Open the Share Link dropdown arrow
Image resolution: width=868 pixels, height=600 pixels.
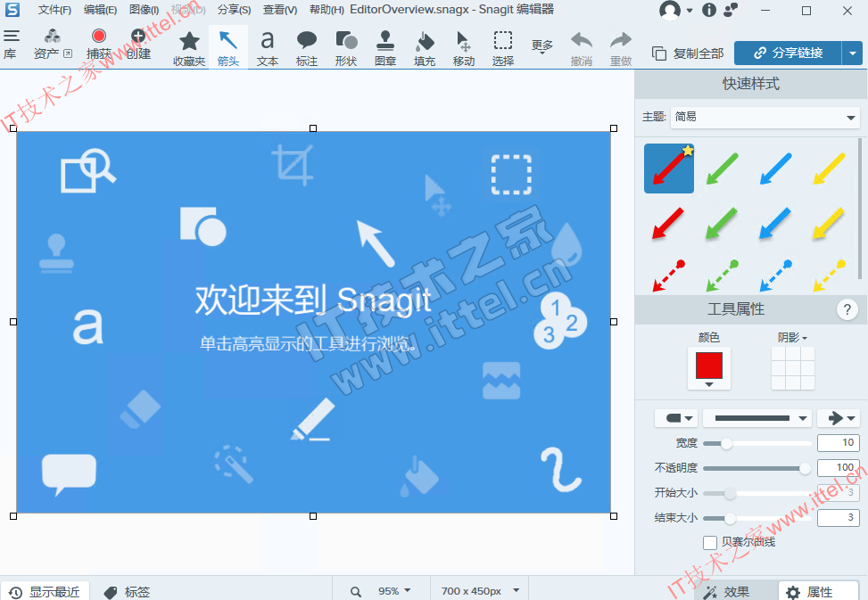click(853, 53)
